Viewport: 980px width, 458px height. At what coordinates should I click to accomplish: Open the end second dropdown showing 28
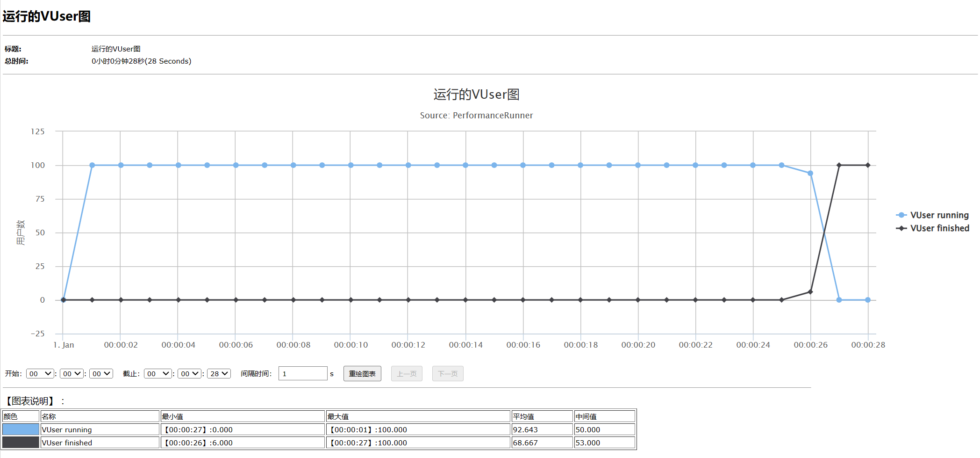point(219,373)
